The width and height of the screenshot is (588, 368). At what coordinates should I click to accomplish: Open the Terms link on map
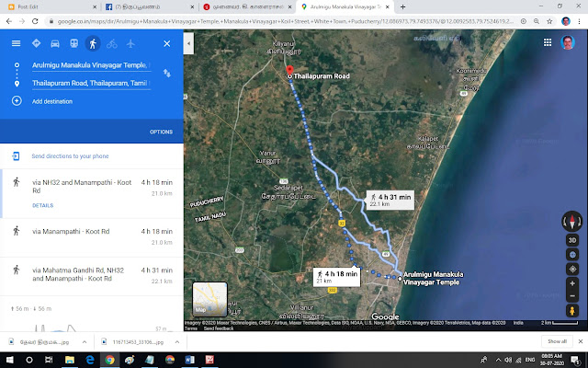[x=191, y=328]
